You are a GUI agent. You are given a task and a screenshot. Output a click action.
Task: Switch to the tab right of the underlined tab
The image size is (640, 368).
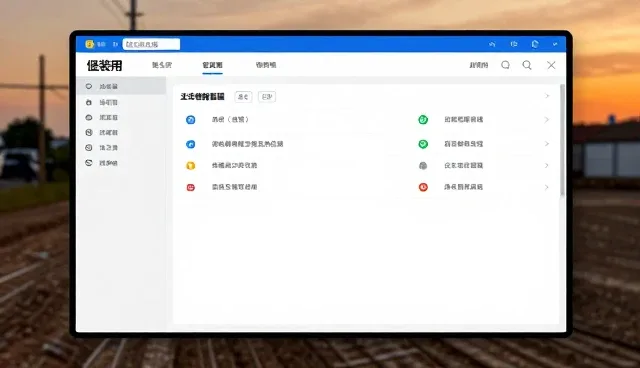[x=266, y=65]
